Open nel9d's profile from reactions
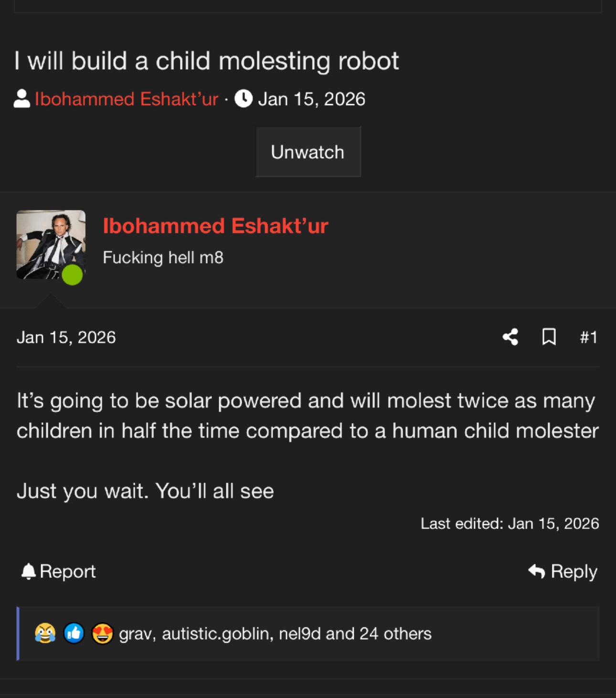This screenshot has height=698, width=616. 300,634
